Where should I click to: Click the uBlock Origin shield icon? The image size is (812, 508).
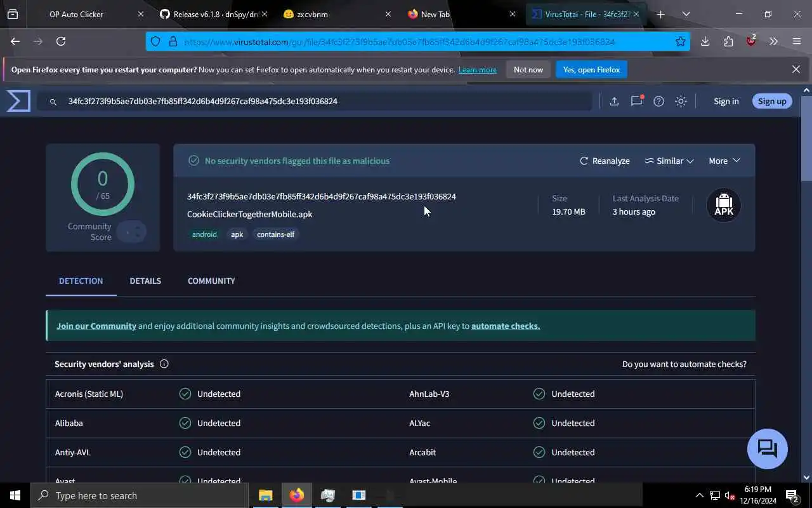tap(751, 41)
